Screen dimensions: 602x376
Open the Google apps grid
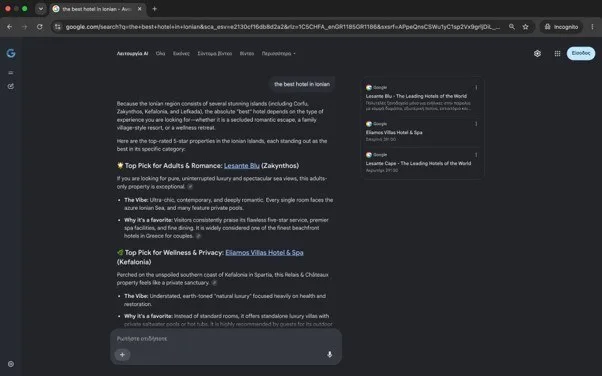click(557, 53)
